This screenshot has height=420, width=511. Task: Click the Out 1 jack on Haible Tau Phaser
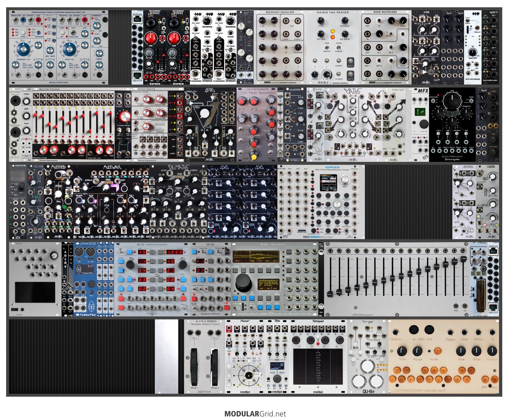pos(350,61)
